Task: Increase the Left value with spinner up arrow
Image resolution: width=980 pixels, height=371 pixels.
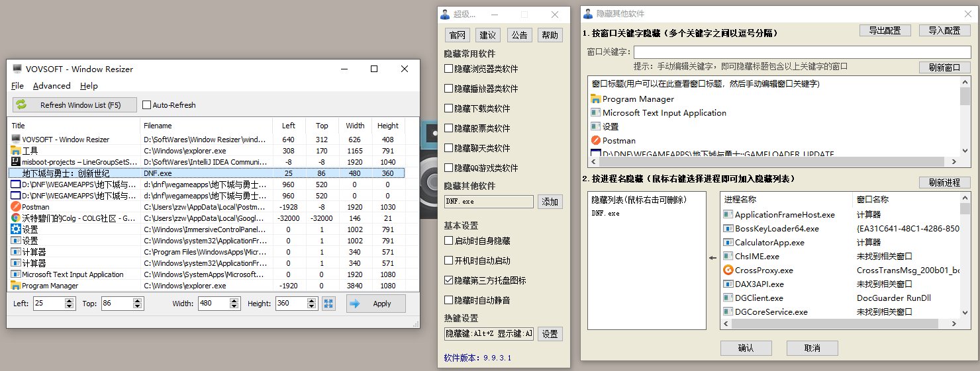Action: (x=70, y=300)
